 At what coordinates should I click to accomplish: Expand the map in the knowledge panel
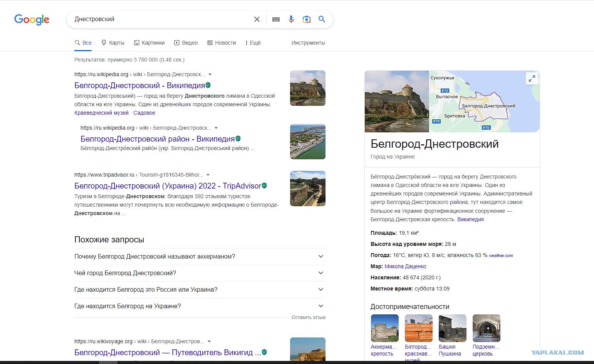pyautogui.click(x=532, y=78)
